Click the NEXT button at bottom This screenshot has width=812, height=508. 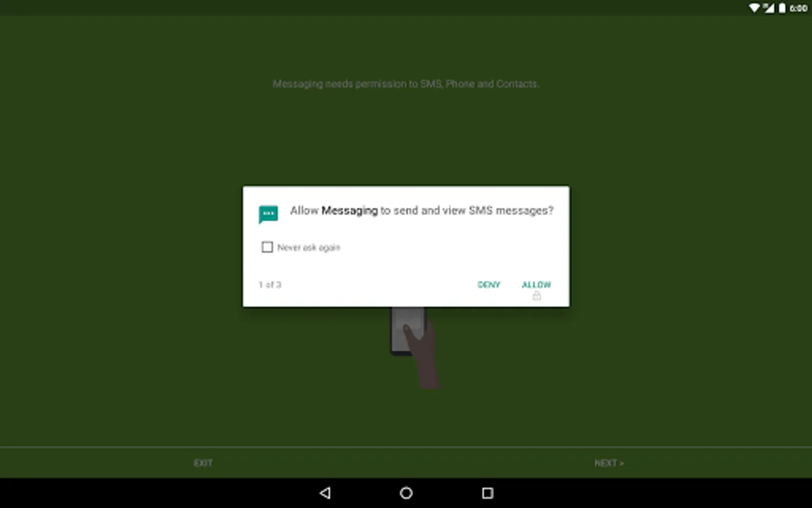tap(609, 463)
